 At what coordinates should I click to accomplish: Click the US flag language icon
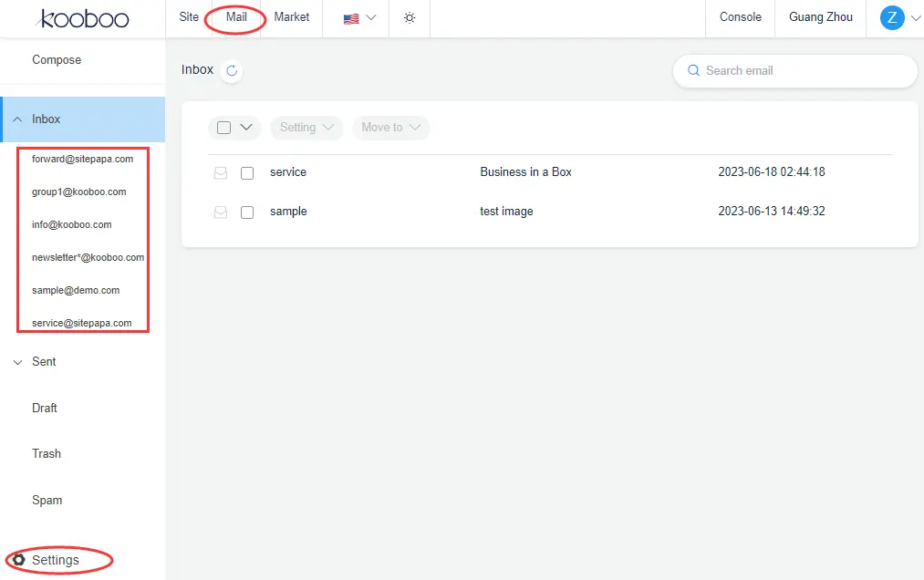pyautogui.click(x=351, y=18)
